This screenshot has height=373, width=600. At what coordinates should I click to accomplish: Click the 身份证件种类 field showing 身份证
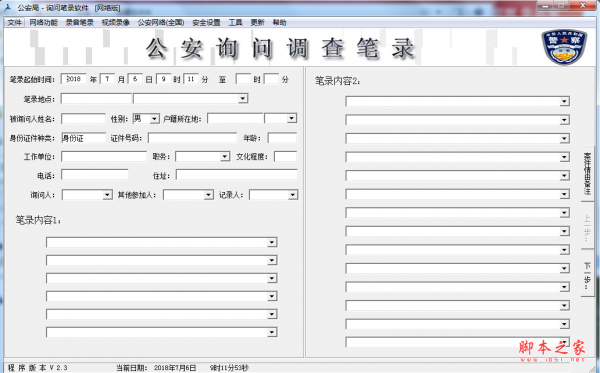[83, 138]
